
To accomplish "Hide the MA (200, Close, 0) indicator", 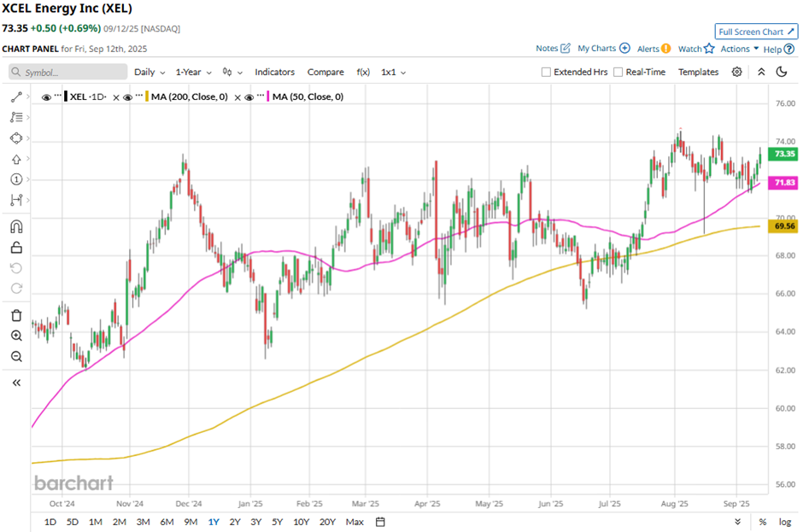I will (x=128, y=97).
